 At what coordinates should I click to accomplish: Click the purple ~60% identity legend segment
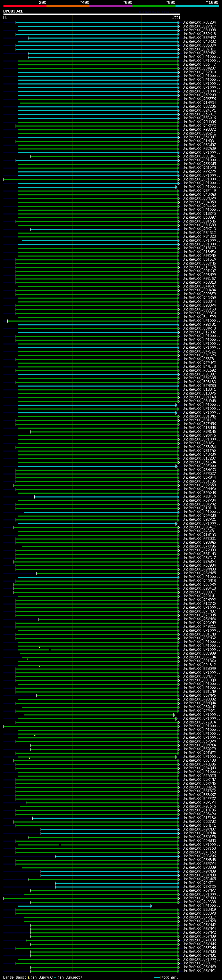click(111, 6)
